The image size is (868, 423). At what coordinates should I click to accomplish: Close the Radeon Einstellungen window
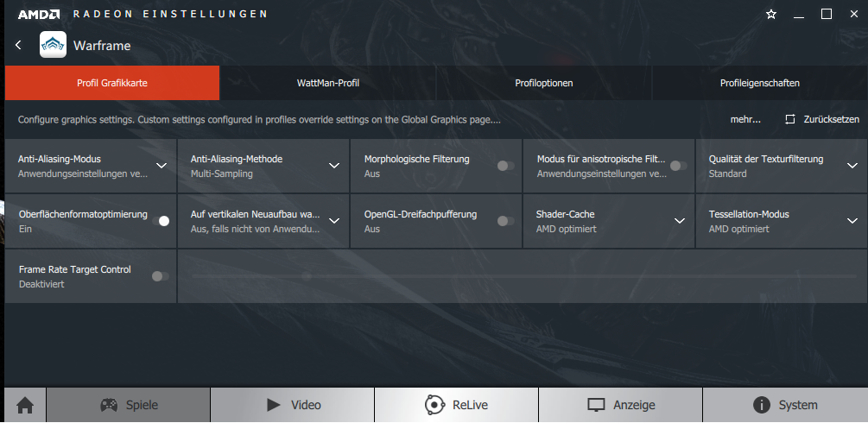tap(853, 15)
